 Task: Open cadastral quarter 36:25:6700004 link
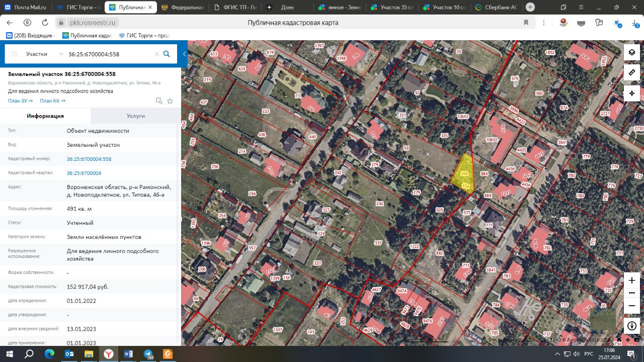tap(84, 173)
